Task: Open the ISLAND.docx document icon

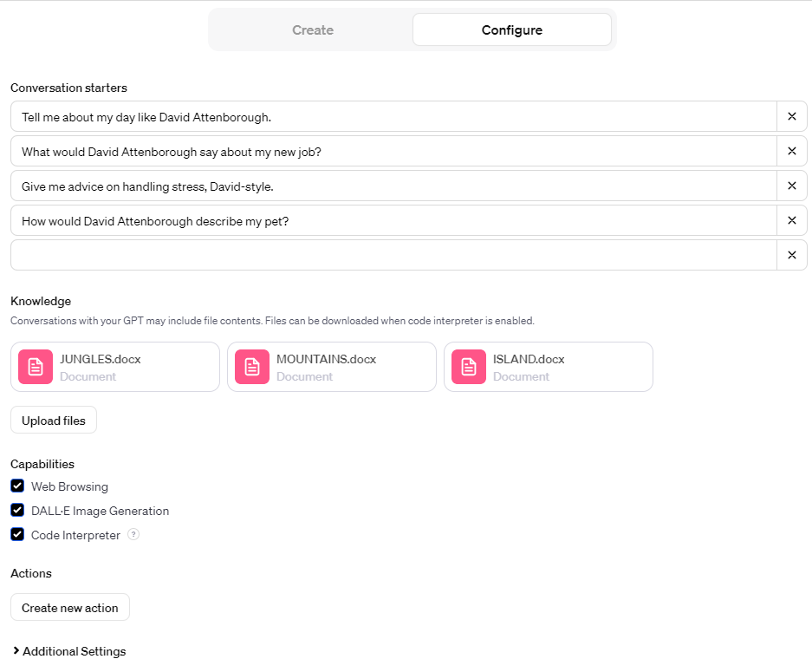Action: tap(469, 367)
